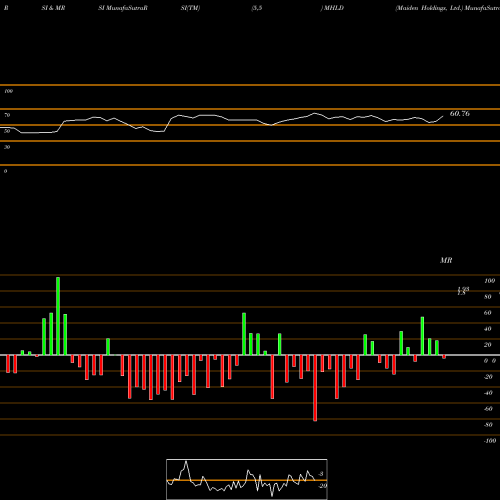This screenshot has width=500, height=500.
Task: Click the MR axis label 80
Action: click(x=488, y=297)
